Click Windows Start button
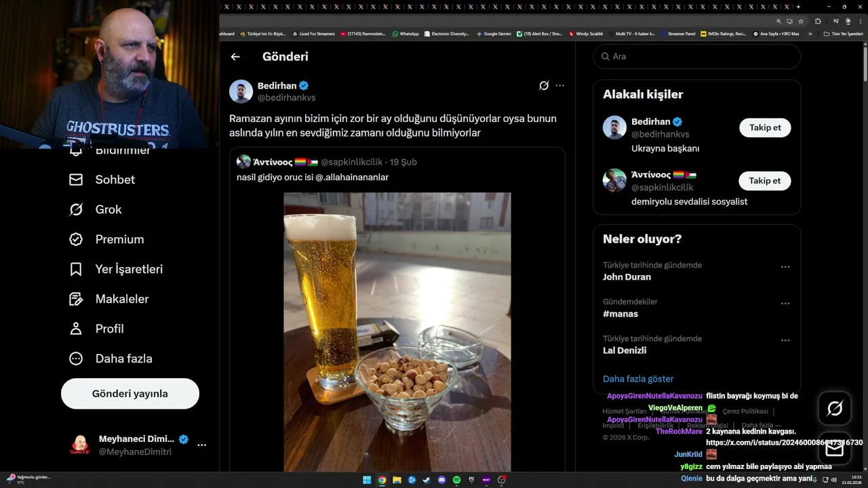Viewport: 868px width, 488px height. click(367, 480)
